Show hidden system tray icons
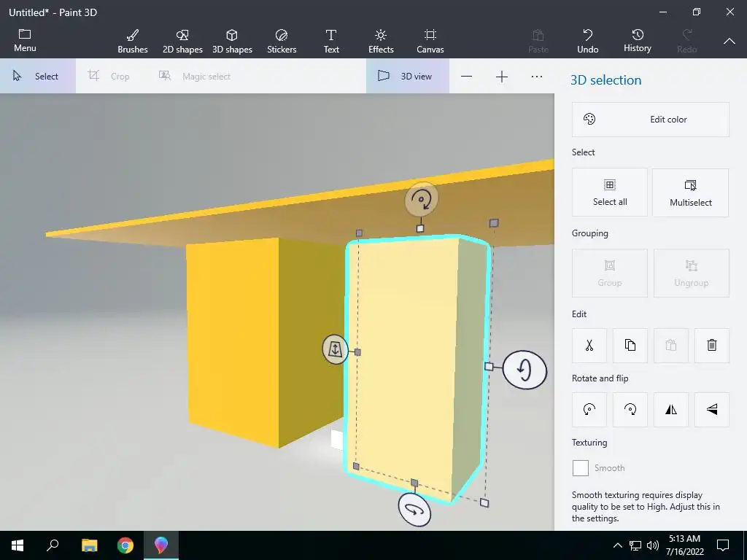 pos(617,545)
